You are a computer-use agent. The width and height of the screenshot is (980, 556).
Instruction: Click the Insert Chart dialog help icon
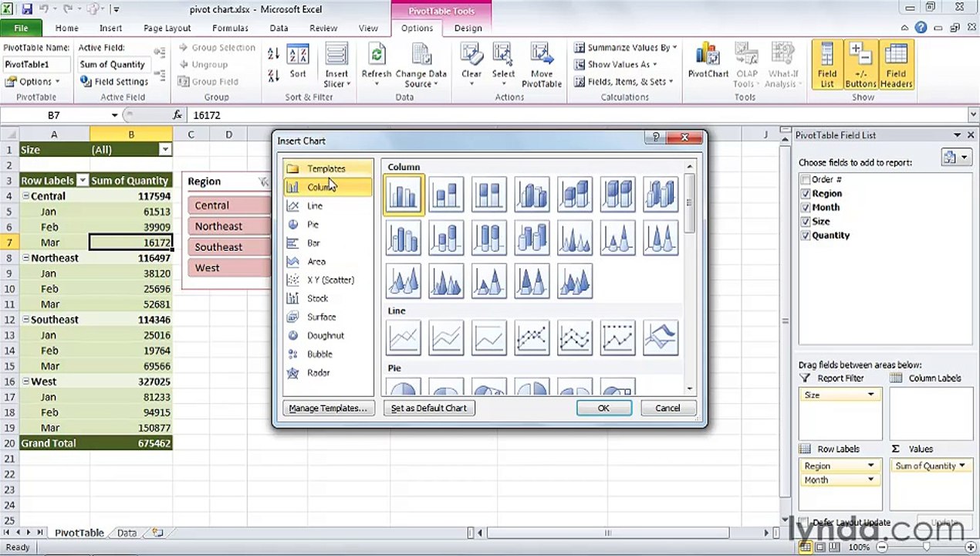(656, 137)
